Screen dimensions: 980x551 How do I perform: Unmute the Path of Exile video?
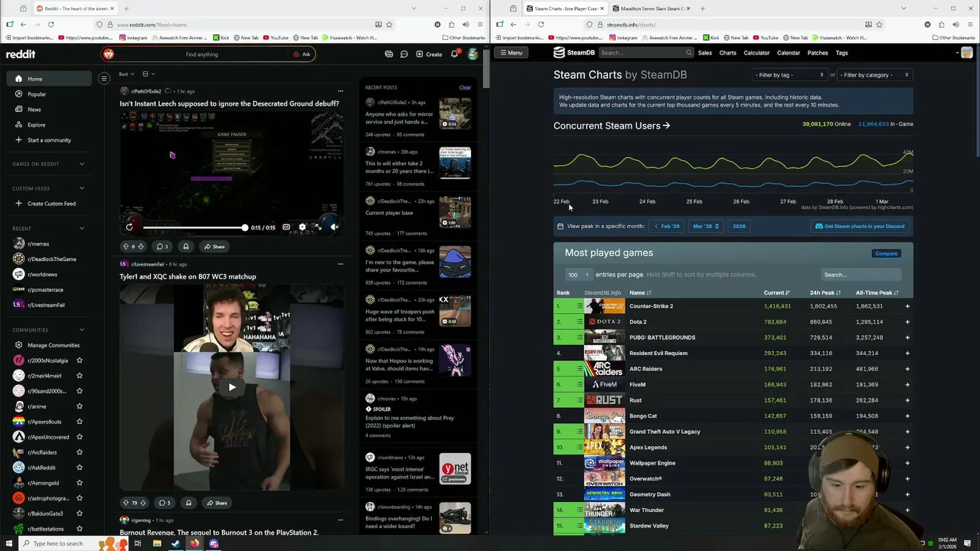tap(335, 227)
